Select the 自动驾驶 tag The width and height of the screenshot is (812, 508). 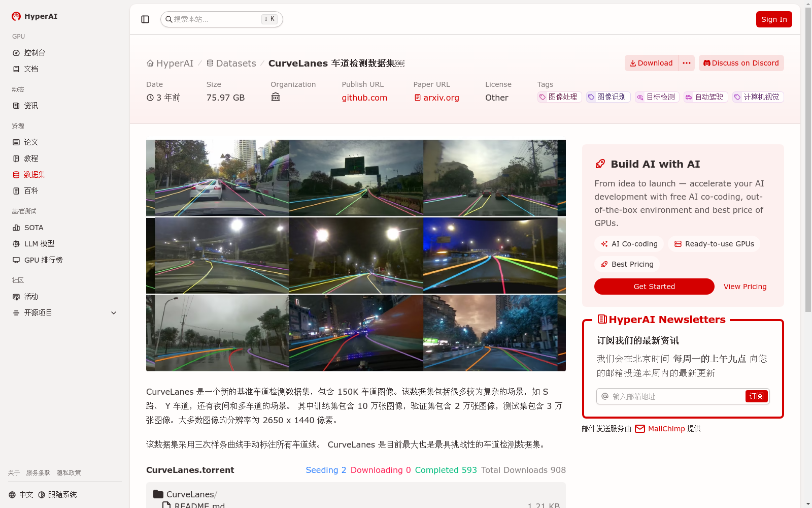point(705,97)
